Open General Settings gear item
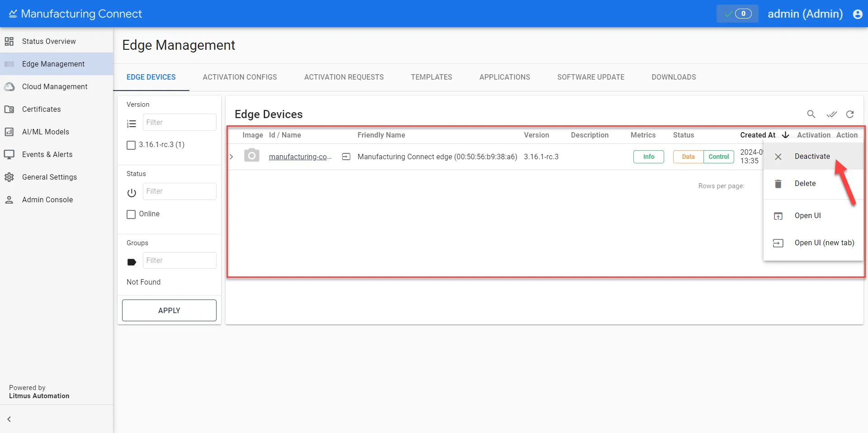 coord(57,177)
